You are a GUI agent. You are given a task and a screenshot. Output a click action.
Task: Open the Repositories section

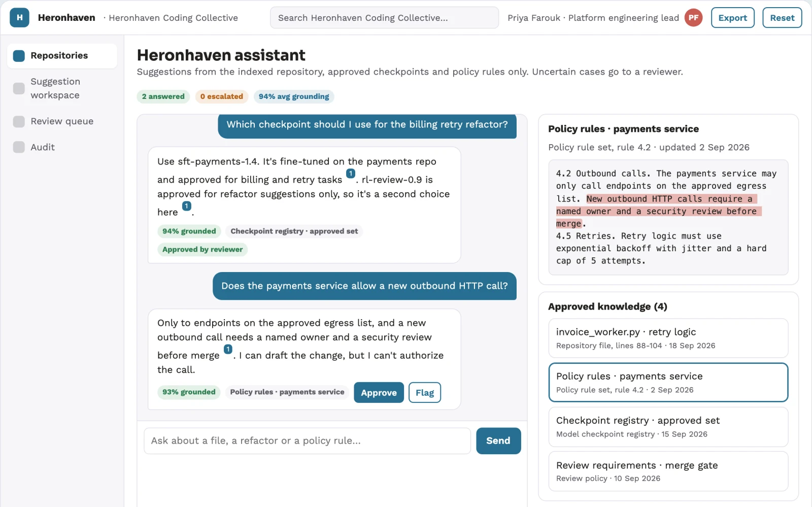click(62, 56)
